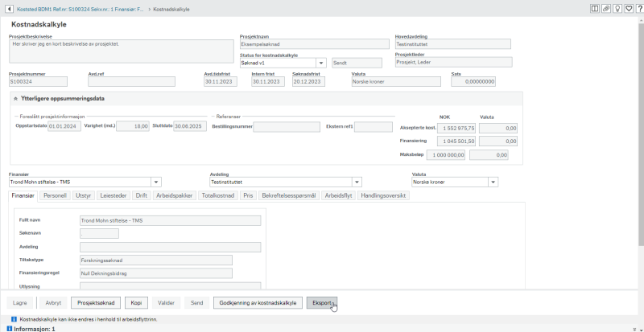The image size is (644, 332).
Task: Switch to the Leiesteder tab
Action: [x=114, y=196]
